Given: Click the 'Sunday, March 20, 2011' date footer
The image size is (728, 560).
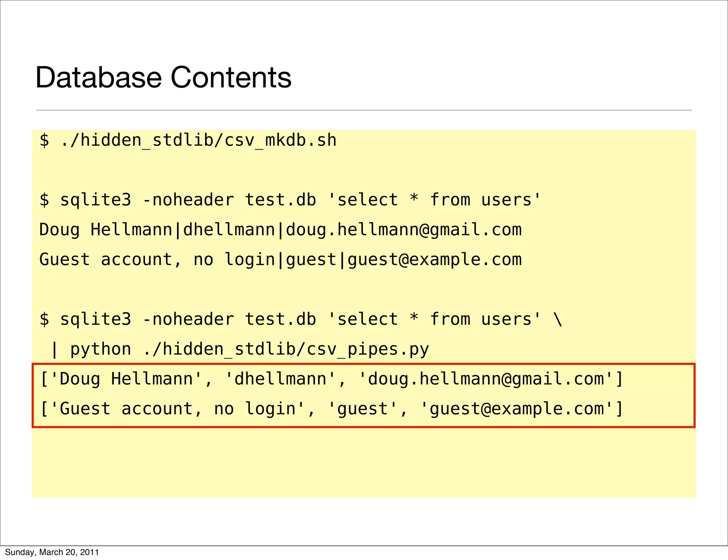Looking at the screenshot, I should (x=52, y=552).
